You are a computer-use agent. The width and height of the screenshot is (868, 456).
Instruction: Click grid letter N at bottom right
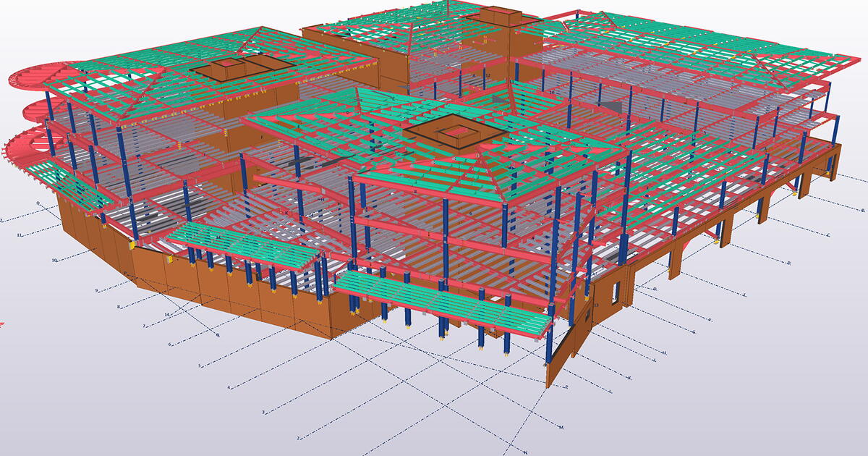point(527,452)
